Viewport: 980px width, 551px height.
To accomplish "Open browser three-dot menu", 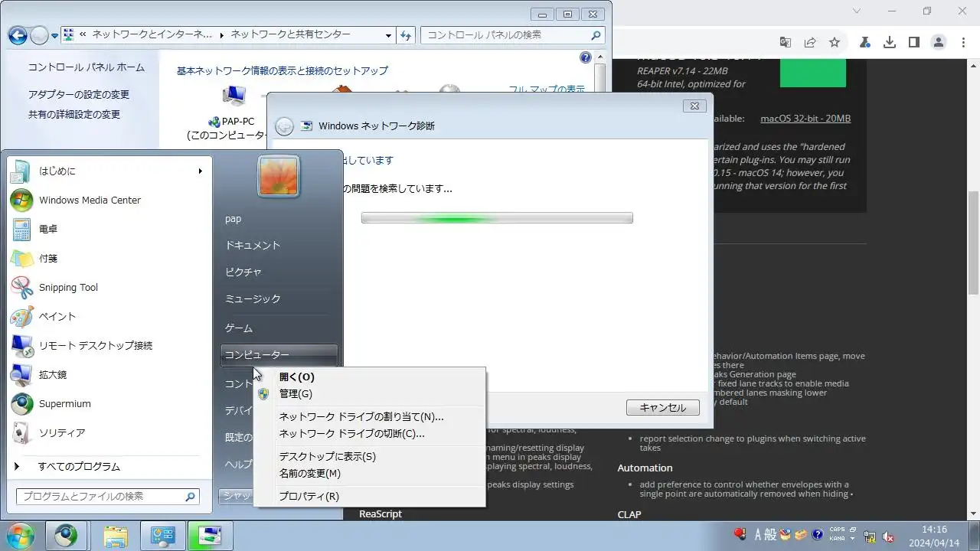I will (962, 42).
